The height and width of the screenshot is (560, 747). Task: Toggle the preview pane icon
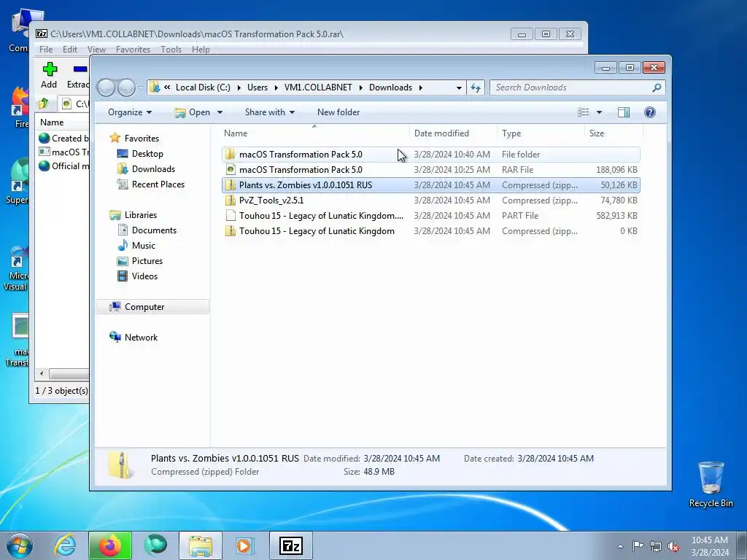tap(624, 112)
